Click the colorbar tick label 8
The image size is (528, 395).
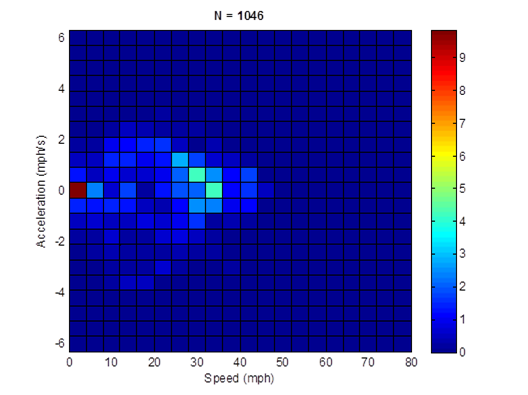(x=462, y=90)
